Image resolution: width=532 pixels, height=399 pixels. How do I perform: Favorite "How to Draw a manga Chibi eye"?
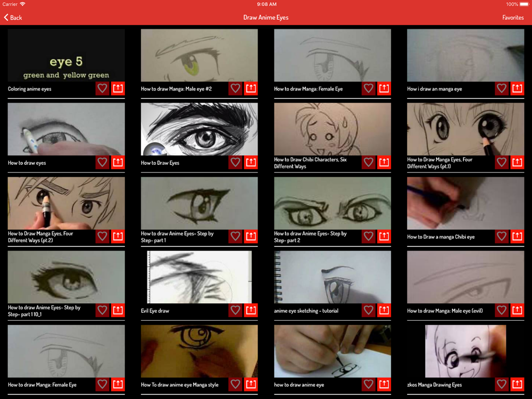coord(502,237)
